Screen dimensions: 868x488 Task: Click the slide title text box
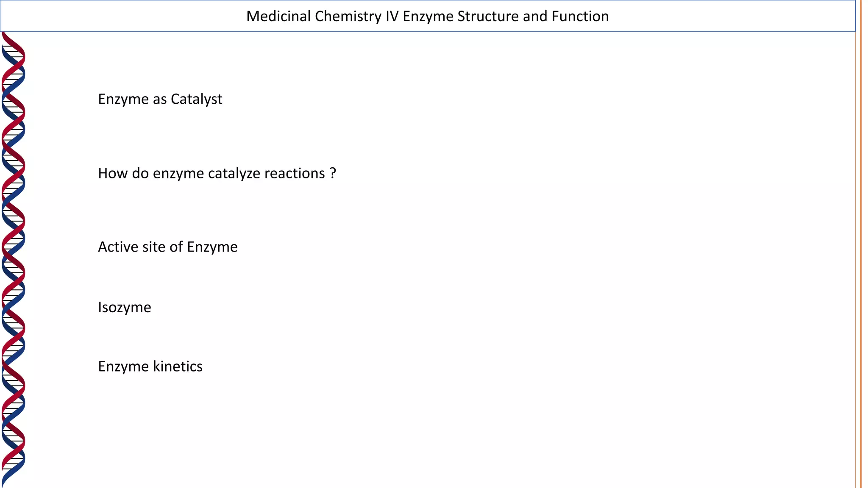(x=427, y=16)
